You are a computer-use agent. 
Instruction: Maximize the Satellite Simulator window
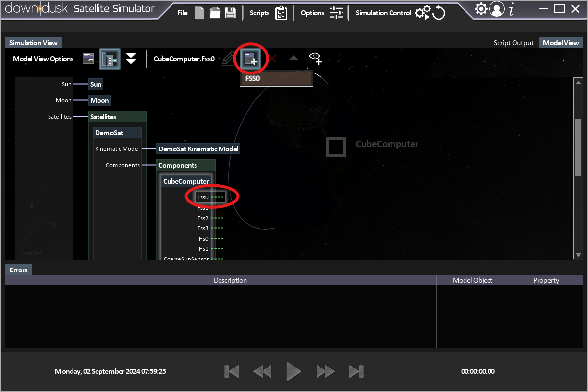click(560, 9)
